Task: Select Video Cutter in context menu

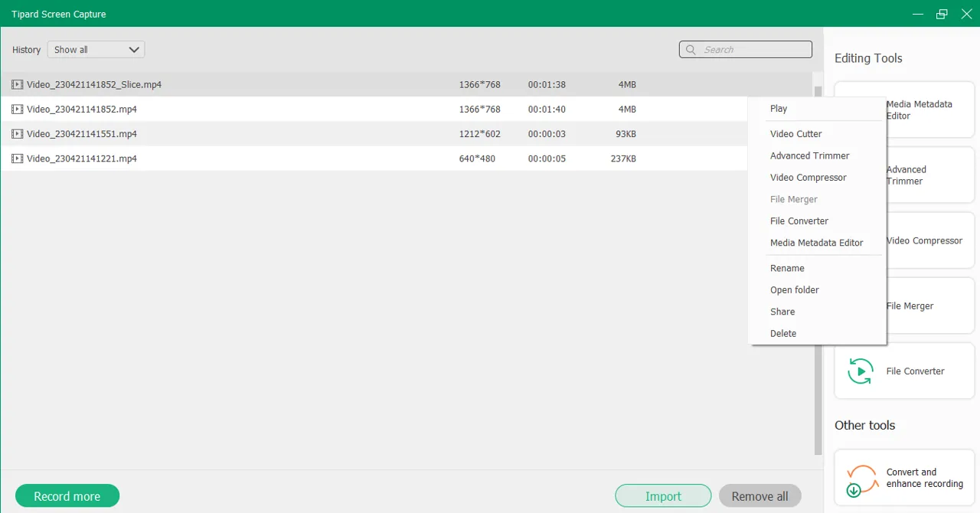Action: point(795,134)
